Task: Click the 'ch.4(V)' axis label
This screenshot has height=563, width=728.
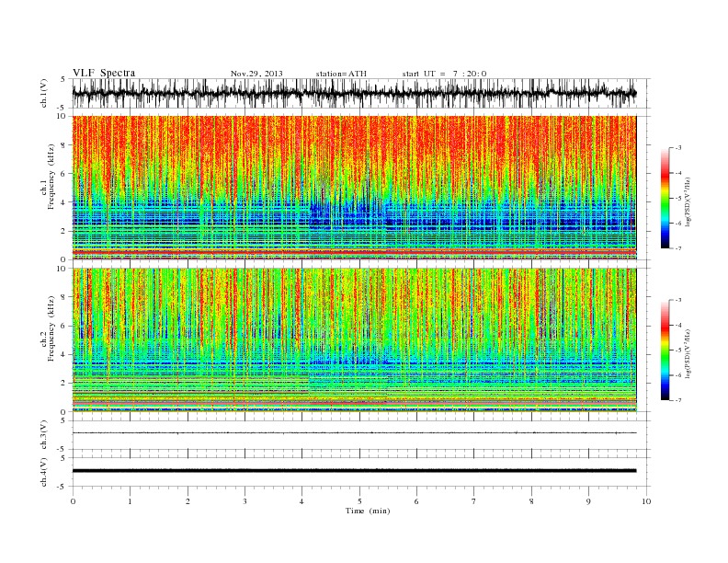Action: (x=43, y=472)
